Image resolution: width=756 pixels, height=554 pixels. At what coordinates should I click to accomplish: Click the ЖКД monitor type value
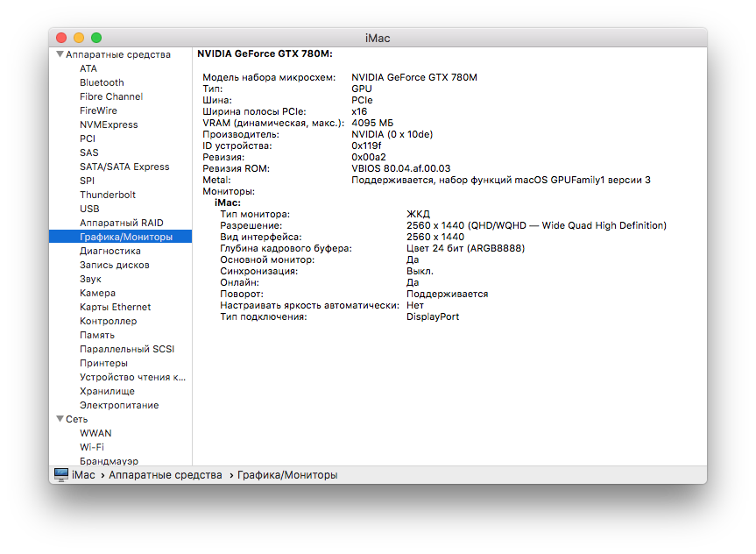[x=418, y=214]
